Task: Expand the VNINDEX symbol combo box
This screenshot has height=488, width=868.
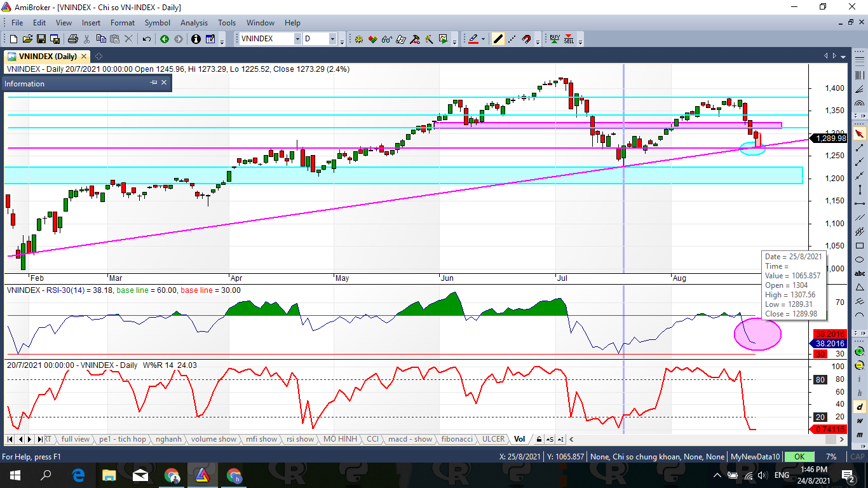Action: 297,39
